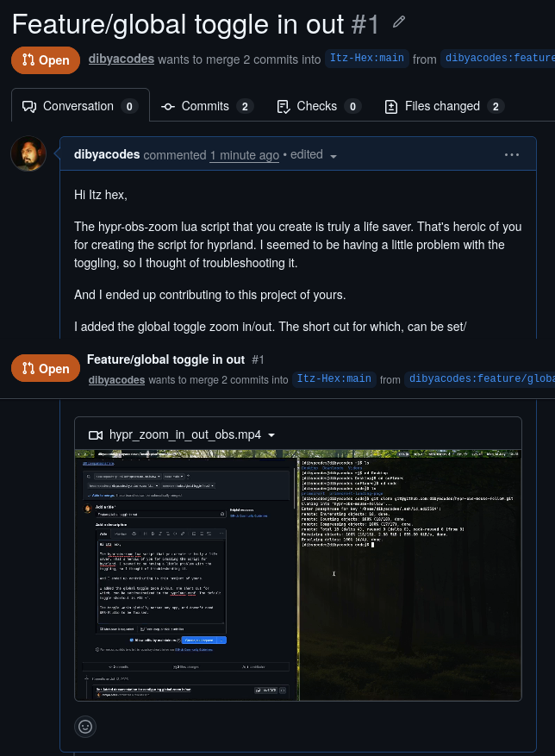Open the comment three-dots options menu
555x756 pixels.
click(512, 155)
